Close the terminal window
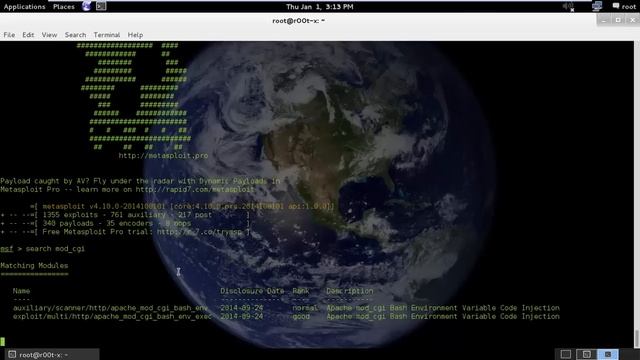The width and height of the screenshot is (640, 360). tap(633, 20)
